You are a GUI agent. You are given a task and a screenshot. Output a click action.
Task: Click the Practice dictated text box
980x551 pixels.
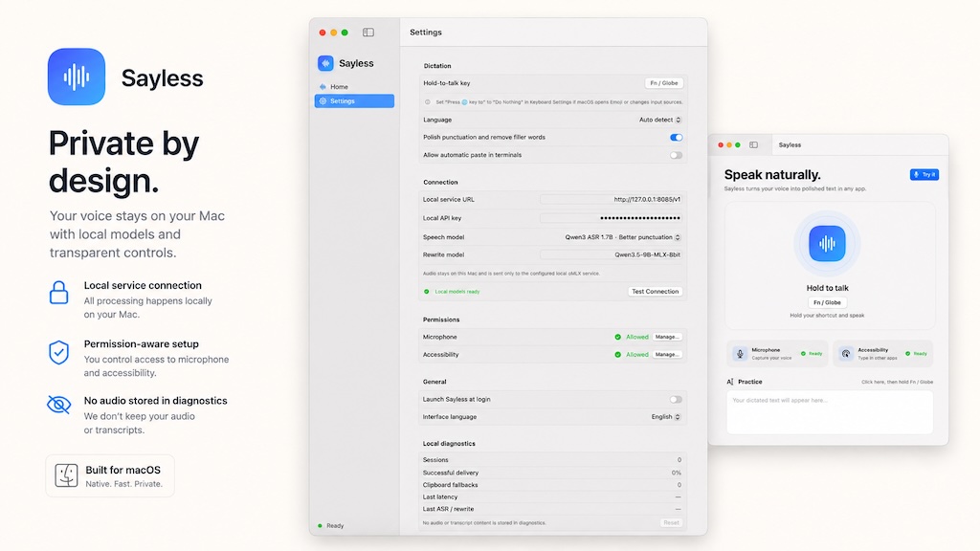coord(830,412)
